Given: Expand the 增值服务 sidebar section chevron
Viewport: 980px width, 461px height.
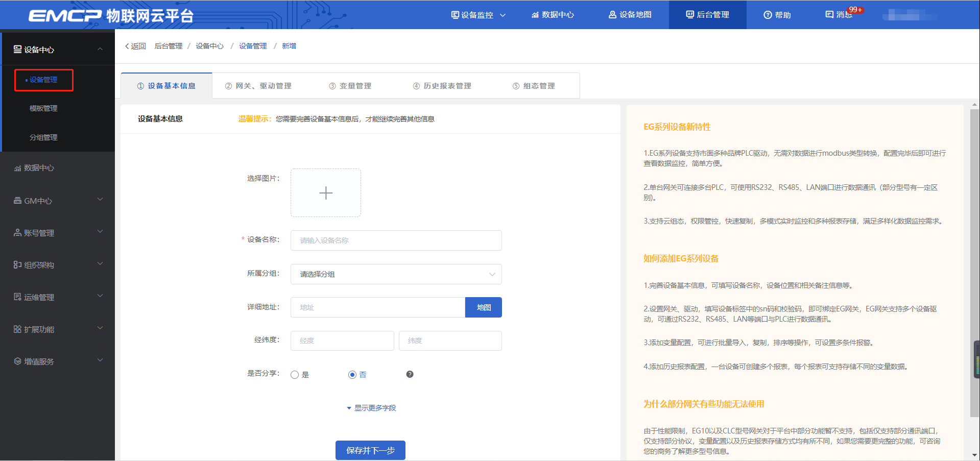Looking at the screenshot, I should tap(100, 360).
